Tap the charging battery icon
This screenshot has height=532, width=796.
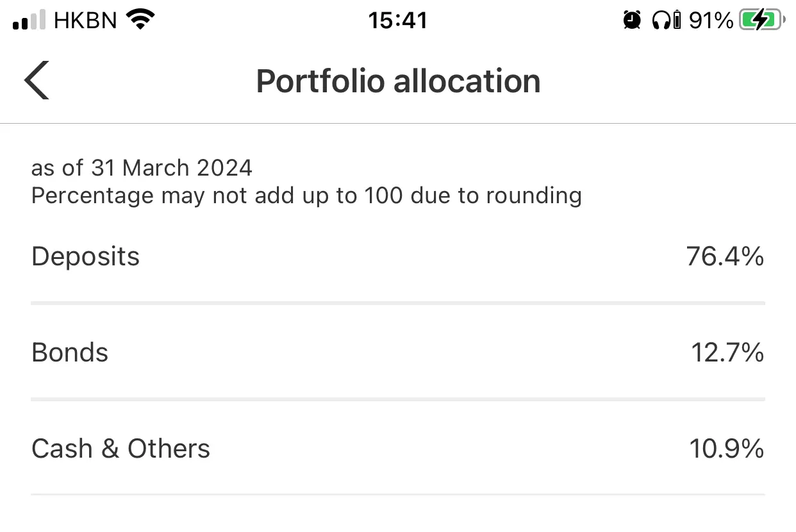click(x=762, y=21)
